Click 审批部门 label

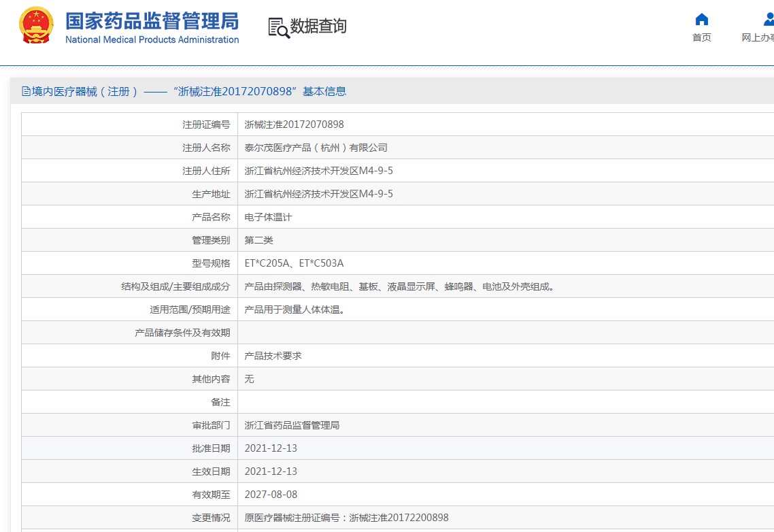[212, 425]
